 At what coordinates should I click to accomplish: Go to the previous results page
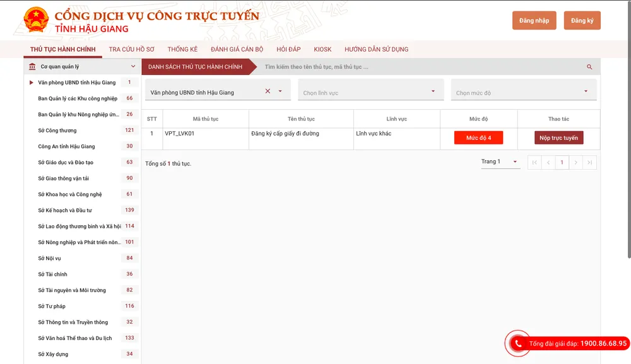(x=548, y=163)
